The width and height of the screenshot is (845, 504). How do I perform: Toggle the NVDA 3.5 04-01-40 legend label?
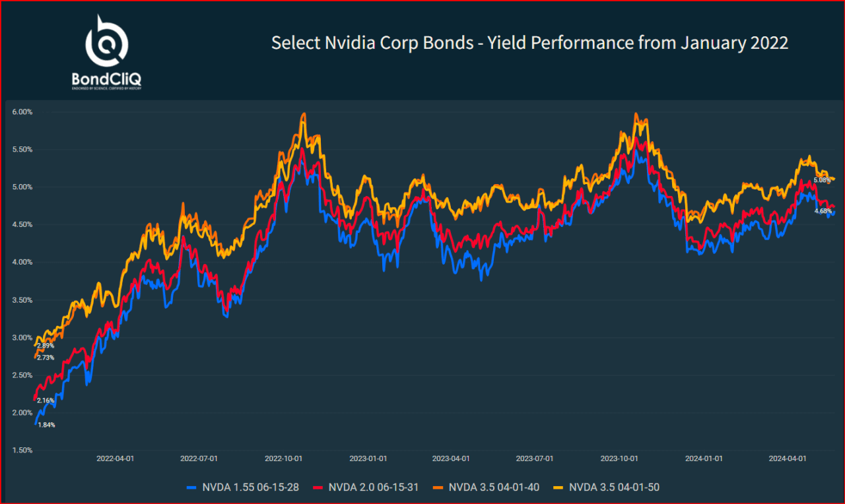click(x=494, y=488)
